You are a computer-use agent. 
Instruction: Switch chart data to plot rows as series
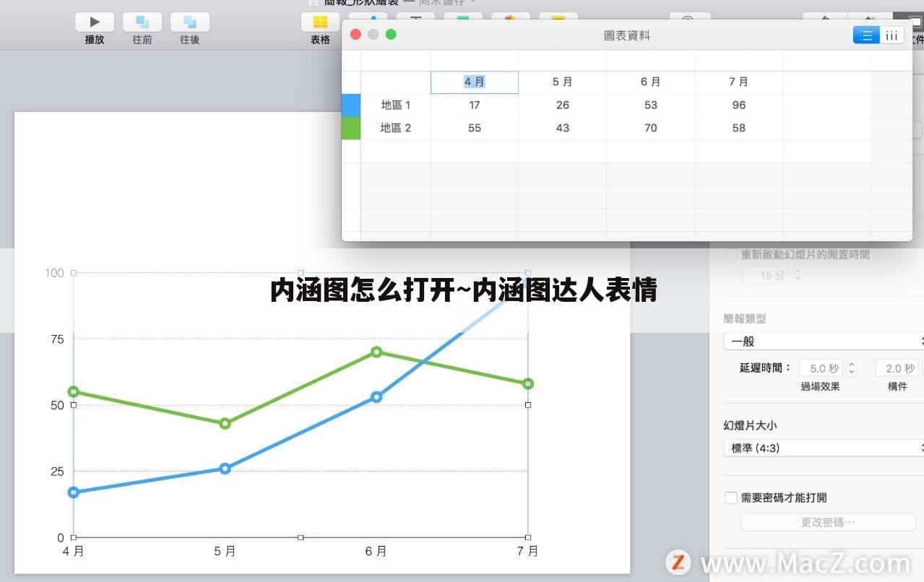(x=866, y=35)
